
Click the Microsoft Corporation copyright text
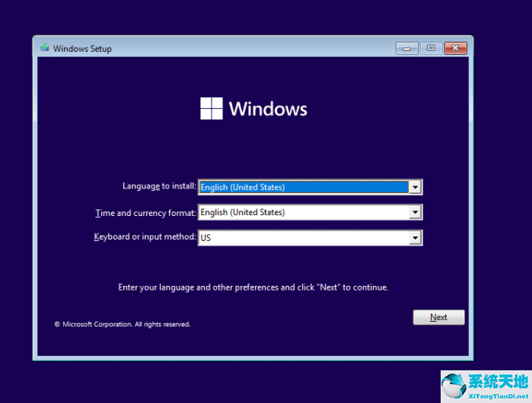coord(123,325)
